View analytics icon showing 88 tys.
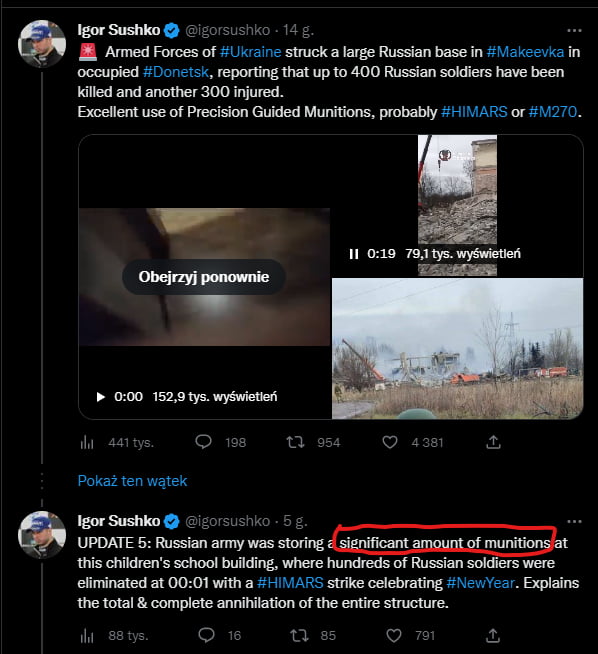The image size is (598, 654). click(87, 636)
